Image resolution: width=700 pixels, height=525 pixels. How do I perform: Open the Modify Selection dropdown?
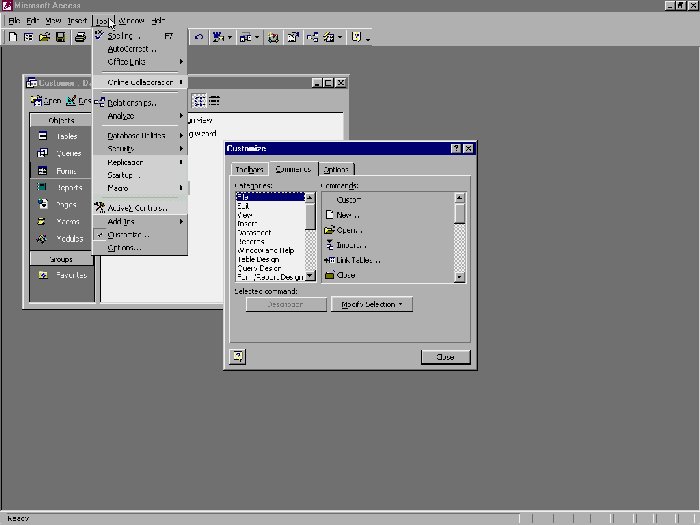(371, 304)
